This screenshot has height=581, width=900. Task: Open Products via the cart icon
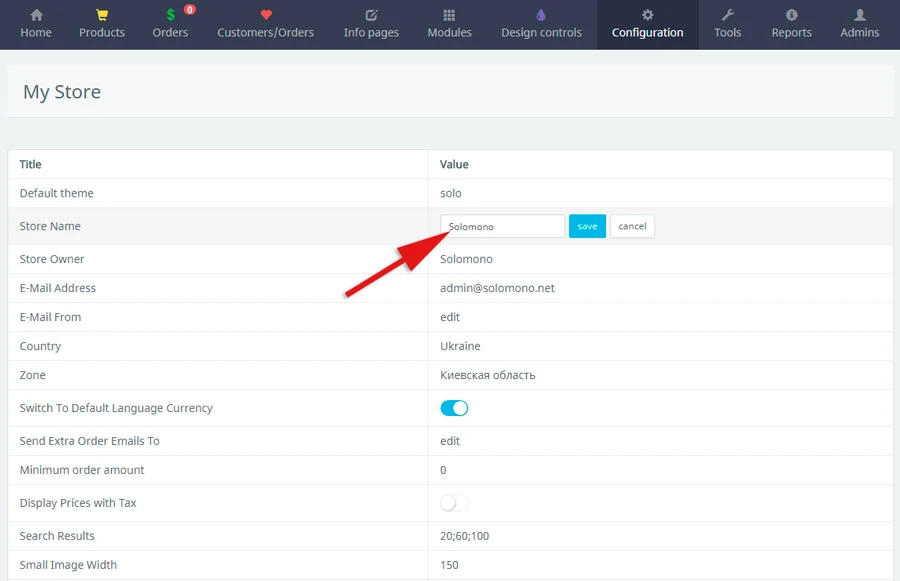pyautogui.click(x=102, y=15)
